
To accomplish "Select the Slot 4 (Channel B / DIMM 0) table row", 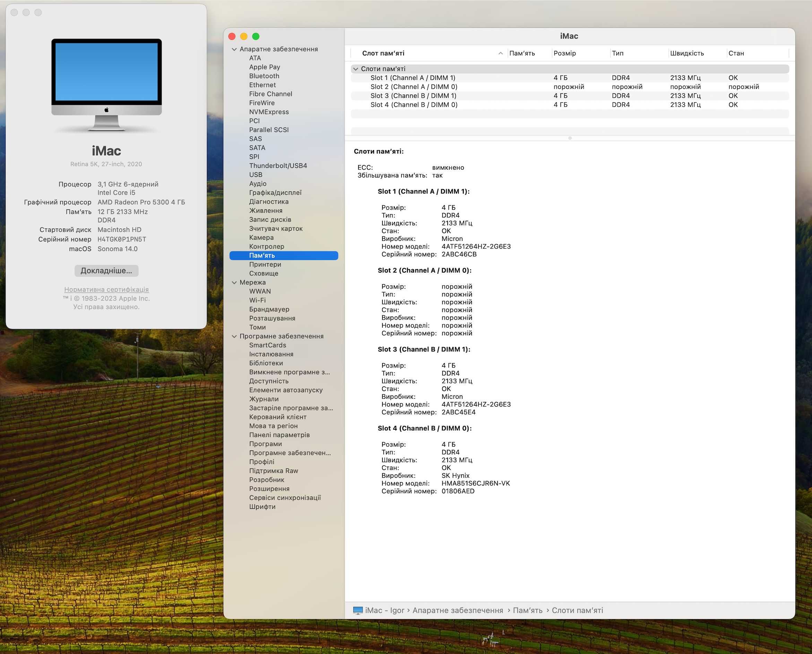I will point(569,105).
